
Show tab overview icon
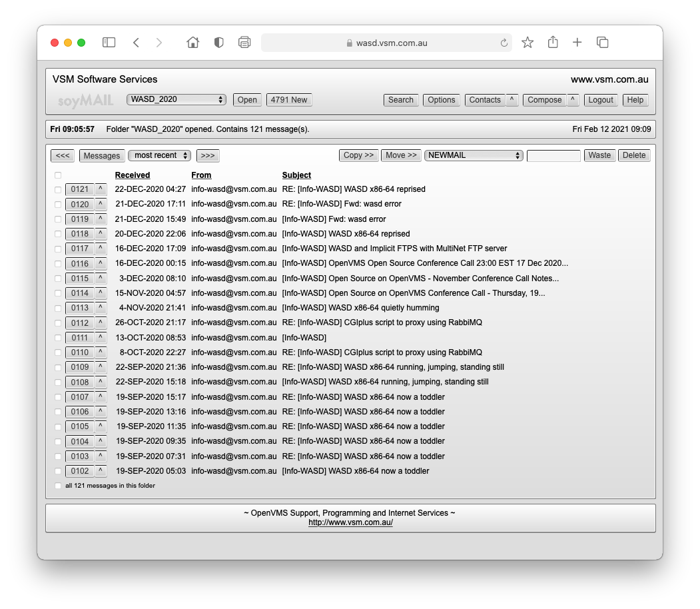click(x=602, y=43)
